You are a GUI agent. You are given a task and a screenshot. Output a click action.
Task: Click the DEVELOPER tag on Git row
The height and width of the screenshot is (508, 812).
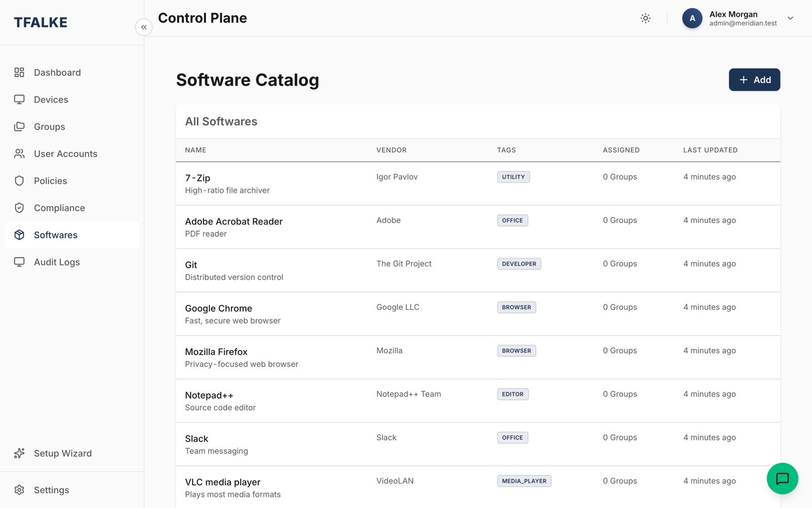(519, 264)
